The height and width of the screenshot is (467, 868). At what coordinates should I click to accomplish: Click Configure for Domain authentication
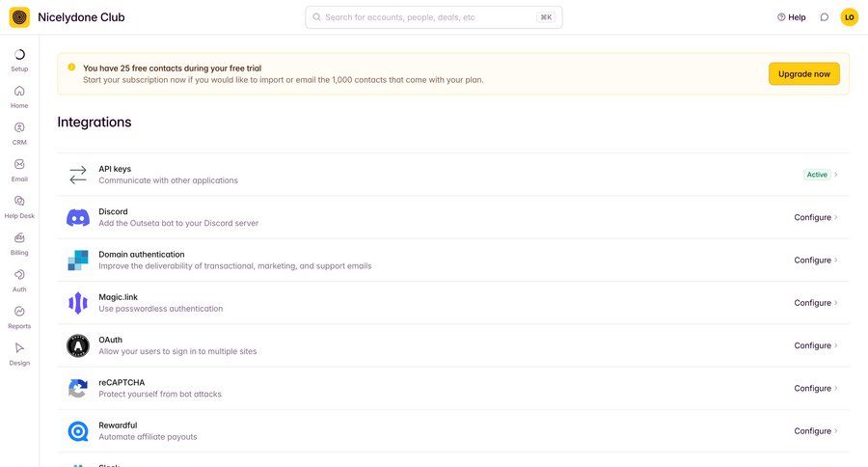click(x=813, y=261)
